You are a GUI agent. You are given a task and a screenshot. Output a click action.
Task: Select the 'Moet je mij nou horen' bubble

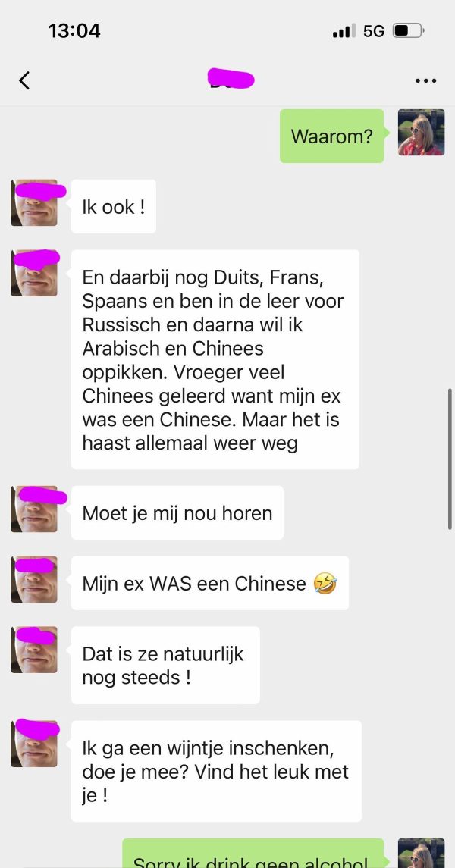pyautogui.click(x=177, y=512)
